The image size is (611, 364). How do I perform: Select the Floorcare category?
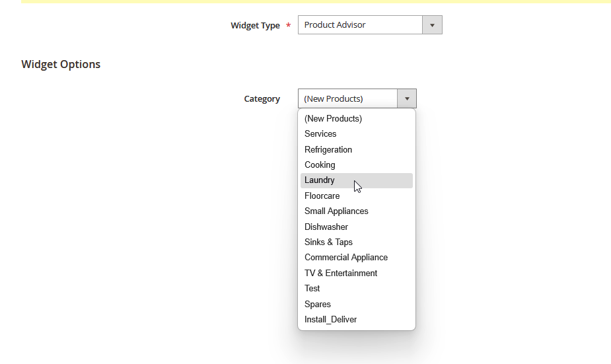(x=322, y=196)
